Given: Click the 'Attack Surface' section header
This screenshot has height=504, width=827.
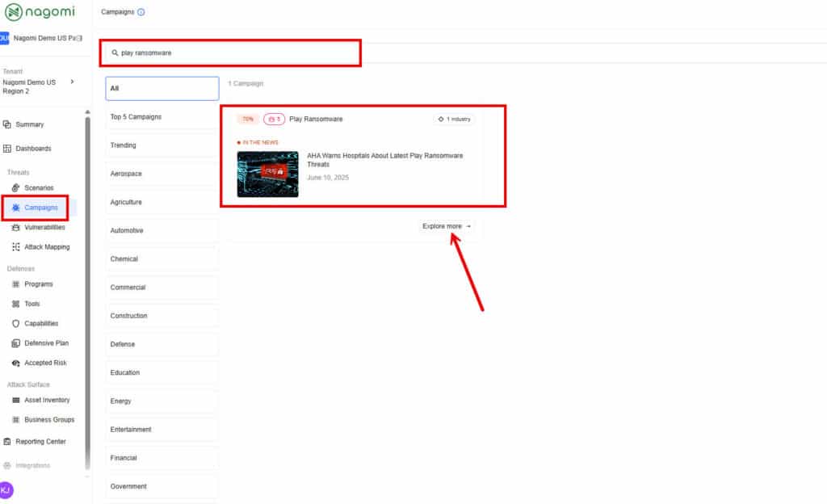Looking at the screenshot, I should 28,384.
